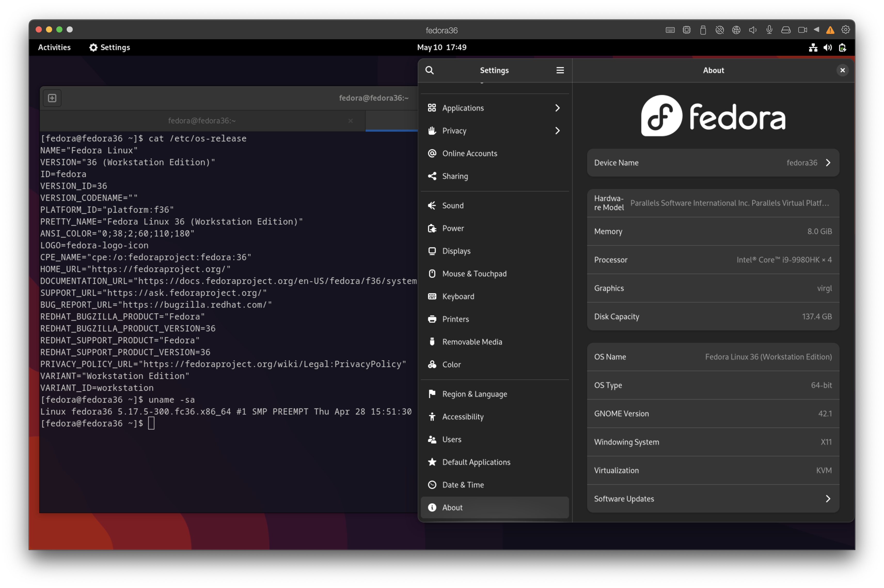Open Default Applications settings
Image resolution: width=884 pixels, height=588 pixels.
(494, 462)
